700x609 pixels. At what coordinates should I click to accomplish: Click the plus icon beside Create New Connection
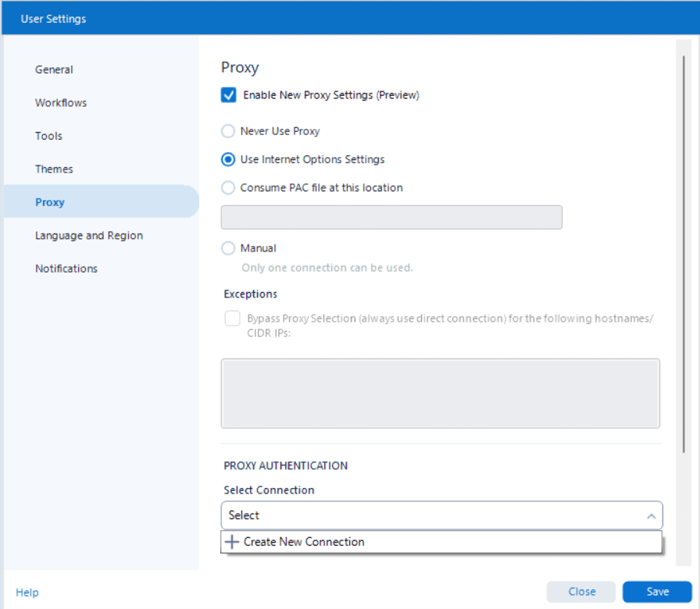(x=231, y=542)
